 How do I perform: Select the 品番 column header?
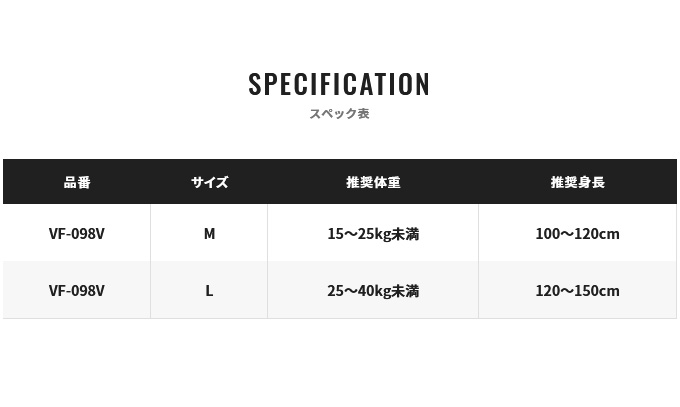(x=77, y=182)
